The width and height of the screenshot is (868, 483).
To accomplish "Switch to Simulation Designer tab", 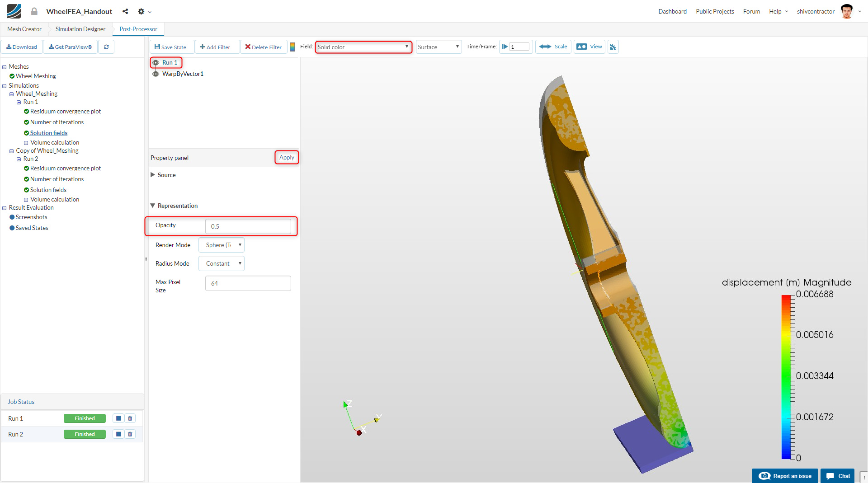I will 80,29.
